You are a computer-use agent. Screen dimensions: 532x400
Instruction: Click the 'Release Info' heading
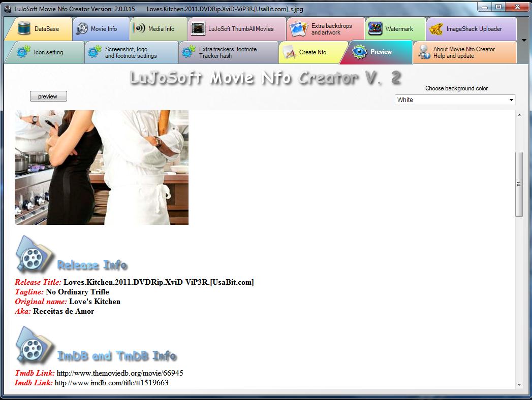[92, 265]
